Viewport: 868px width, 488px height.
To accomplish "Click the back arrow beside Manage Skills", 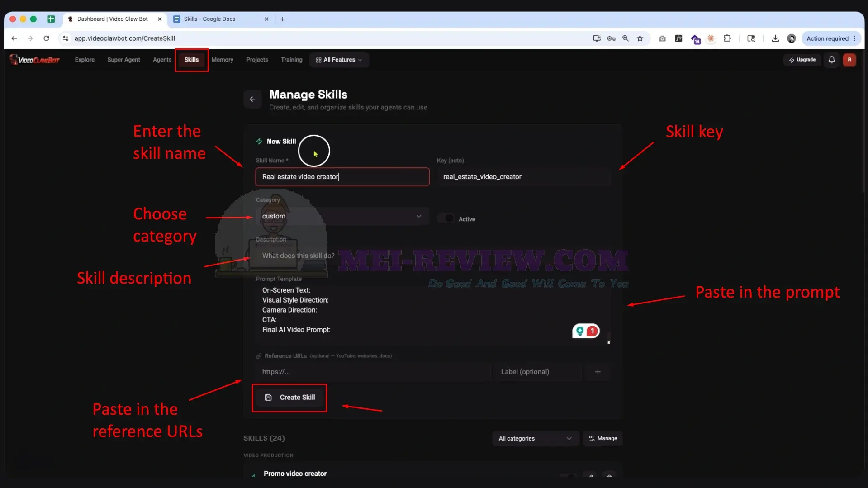I will click(x=252, y=99).
